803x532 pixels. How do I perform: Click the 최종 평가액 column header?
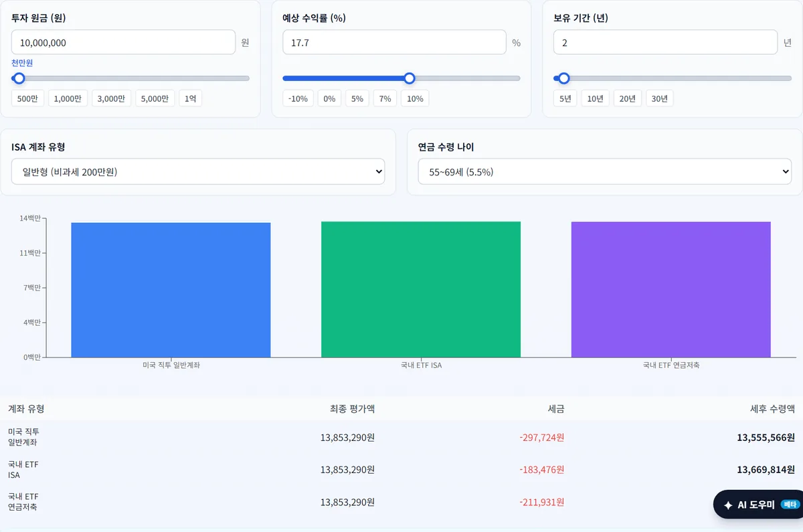[352, 409]
